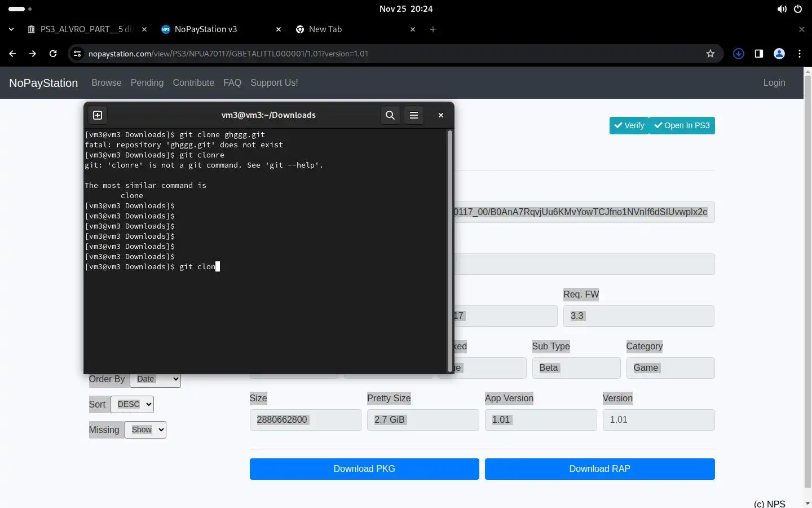
Task: Click the Sub Type field Beta
Action: pos(576,368)
